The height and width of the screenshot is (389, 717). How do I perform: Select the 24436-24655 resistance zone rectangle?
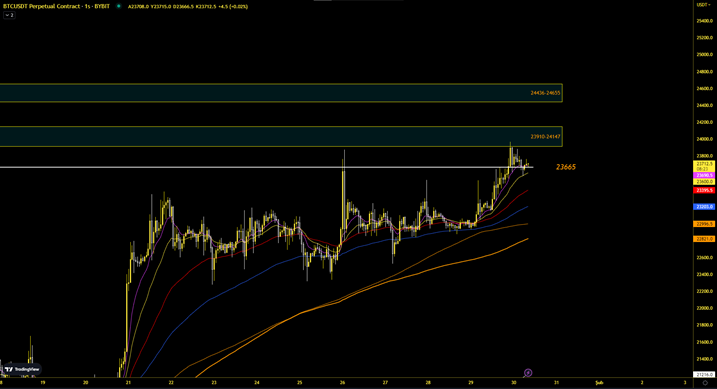281,93
